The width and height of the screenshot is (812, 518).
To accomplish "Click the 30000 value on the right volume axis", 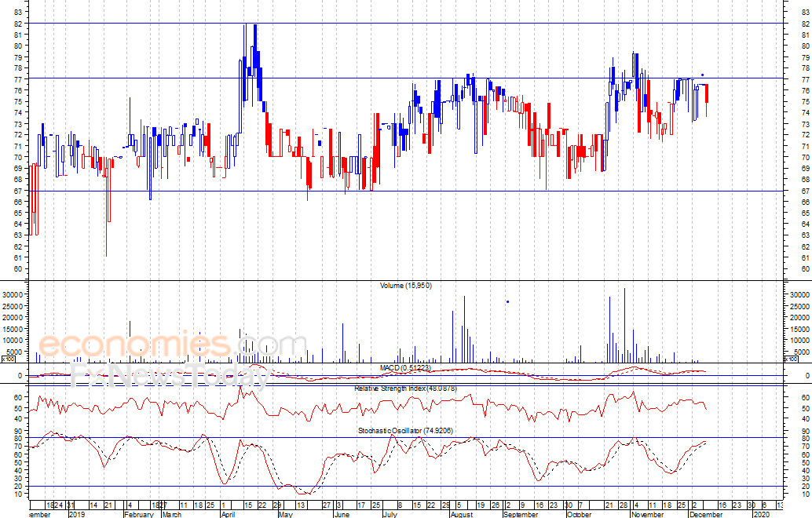I will 799,294.
